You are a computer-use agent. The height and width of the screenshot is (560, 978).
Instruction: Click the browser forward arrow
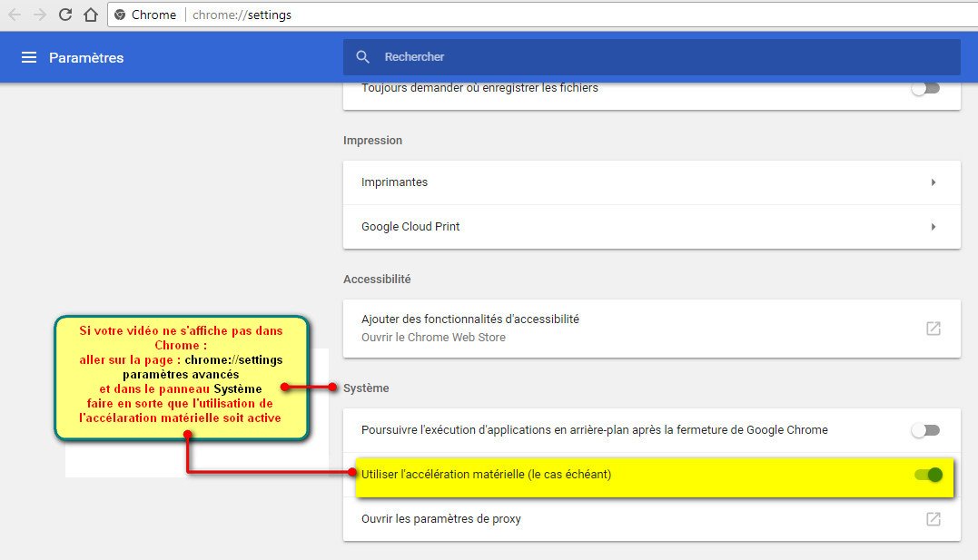coord(40,15)
